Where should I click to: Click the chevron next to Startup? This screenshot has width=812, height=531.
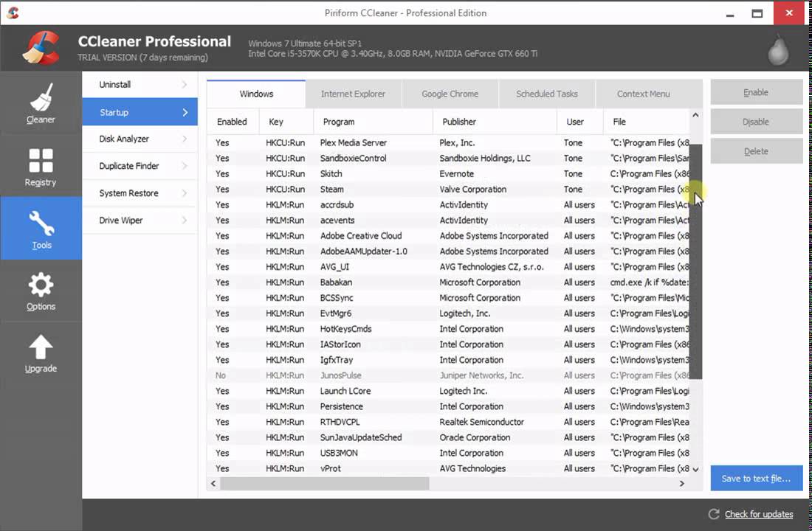[x=185, y=112]
